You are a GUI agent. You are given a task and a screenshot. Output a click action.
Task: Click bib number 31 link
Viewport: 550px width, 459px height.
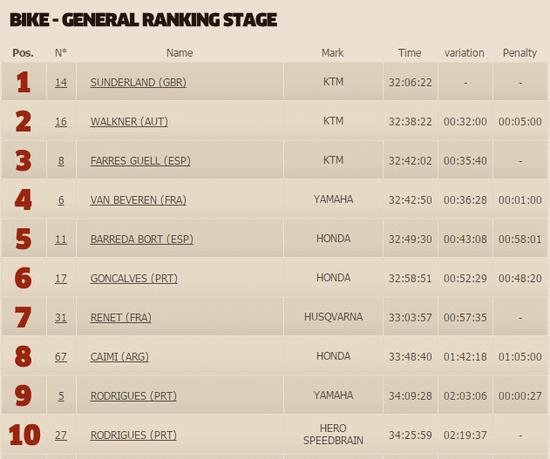61,318
